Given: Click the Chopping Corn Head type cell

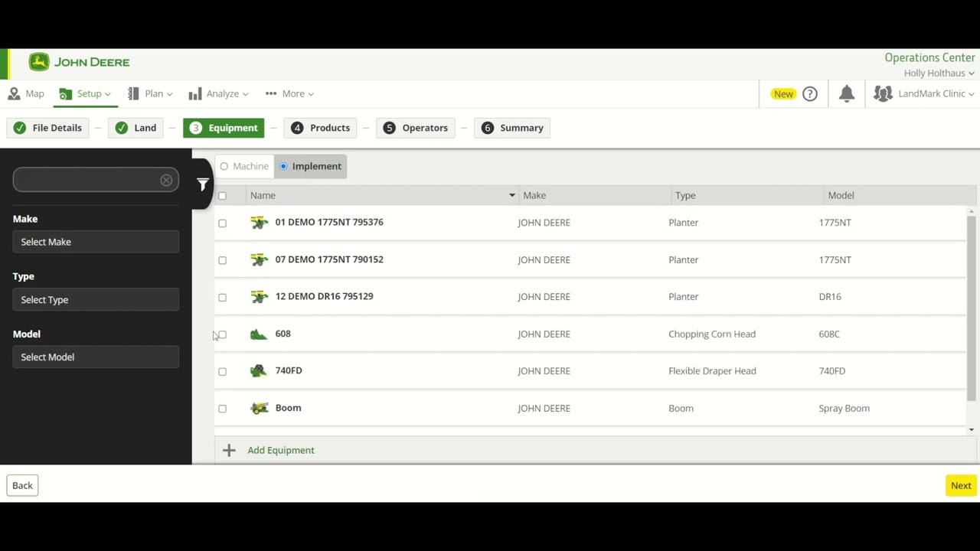Looking at the screenshot, I should pyautogui.click(x=712, y=334).
